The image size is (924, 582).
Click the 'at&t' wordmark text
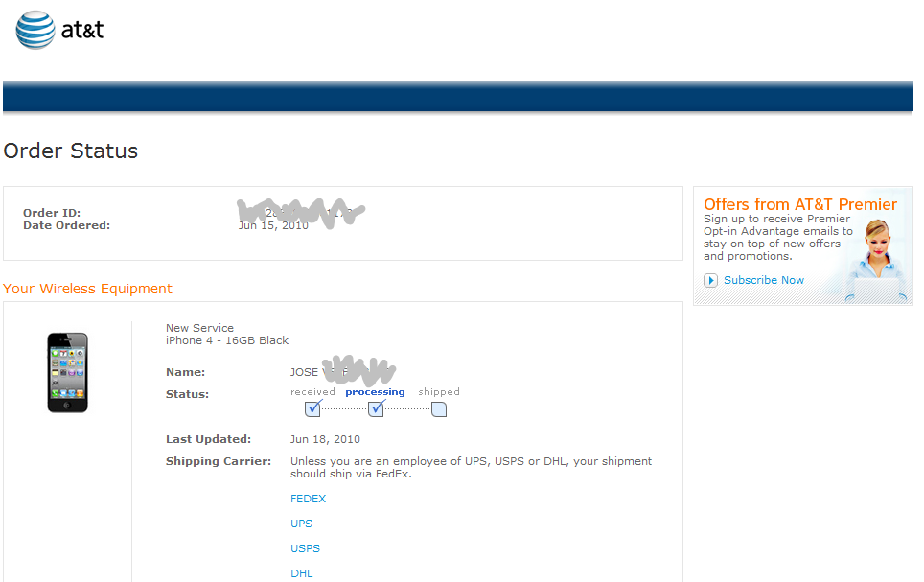pyautogui.click(x=82, y=30)
